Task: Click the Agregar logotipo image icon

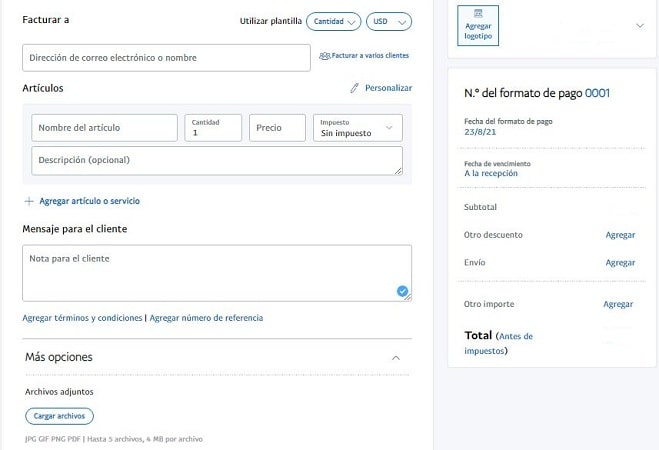Action: point(478,13)
